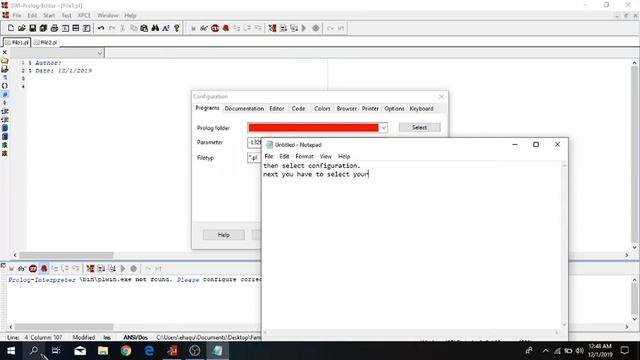Click the interpreter pane horizontal scrollbar thumb
This screenshot has width=640, height=360.
tap(64, 327)
